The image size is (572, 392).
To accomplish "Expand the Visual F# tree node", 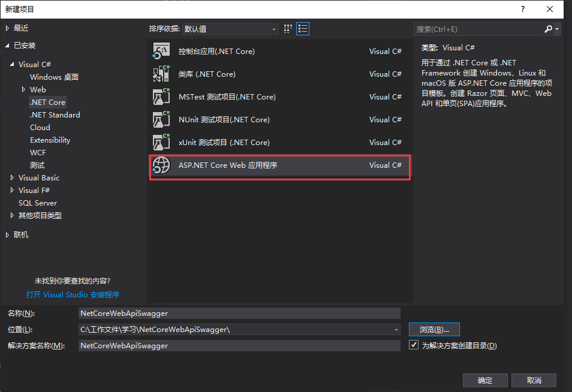I will click(12, 191).
